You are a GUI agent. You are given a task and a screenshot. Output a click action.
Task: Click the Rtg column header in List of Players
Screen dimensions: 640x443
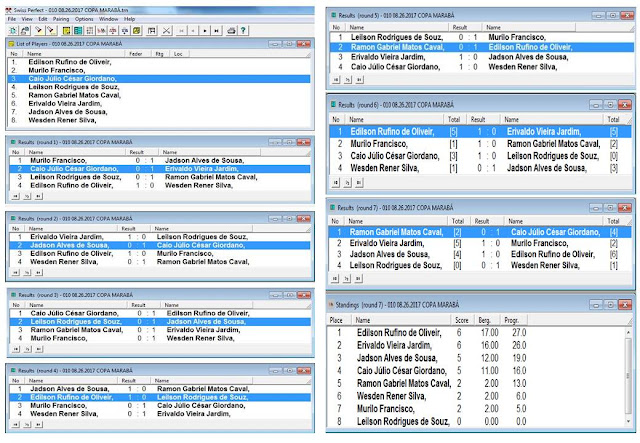point(160,53)
